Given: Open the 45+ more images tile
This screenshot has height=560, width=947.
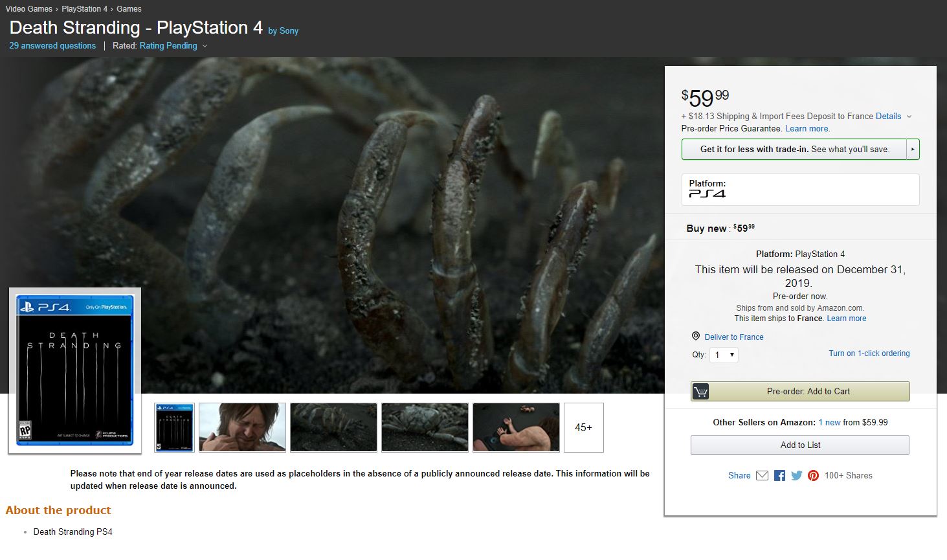Looking at the screenshot, I should tap(583, 427).
